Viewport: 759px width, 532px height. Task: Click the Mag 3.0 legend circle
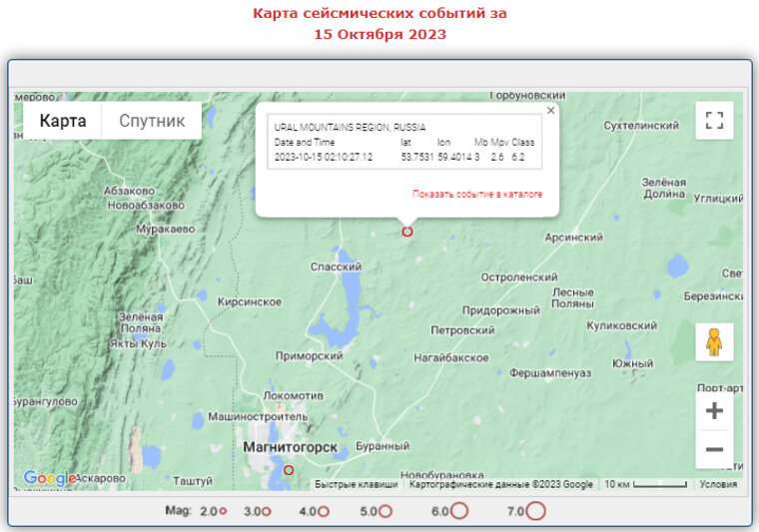point(267,511)
